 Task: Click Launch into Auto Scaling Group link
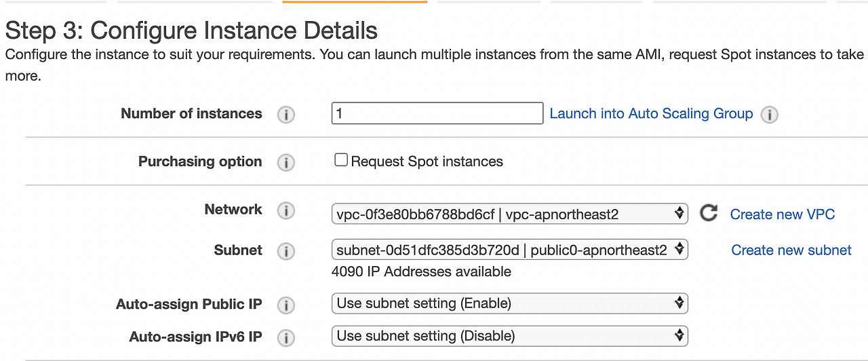pos(651,113)
